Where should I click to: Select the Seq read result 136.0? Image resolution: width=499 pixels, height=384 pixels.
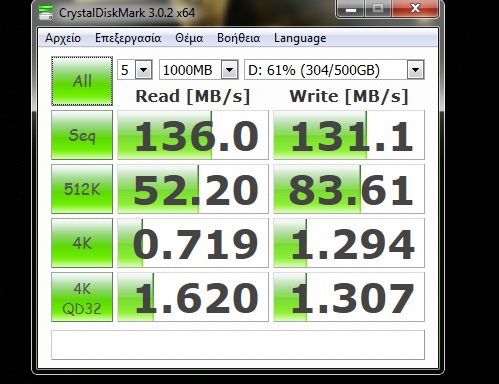click(193, 135)
